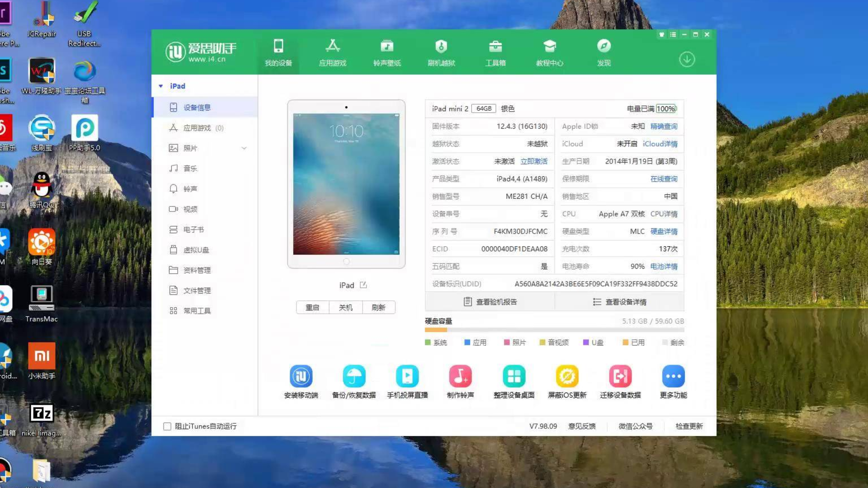Click the iPad lock screen preview

pos(346,184)
